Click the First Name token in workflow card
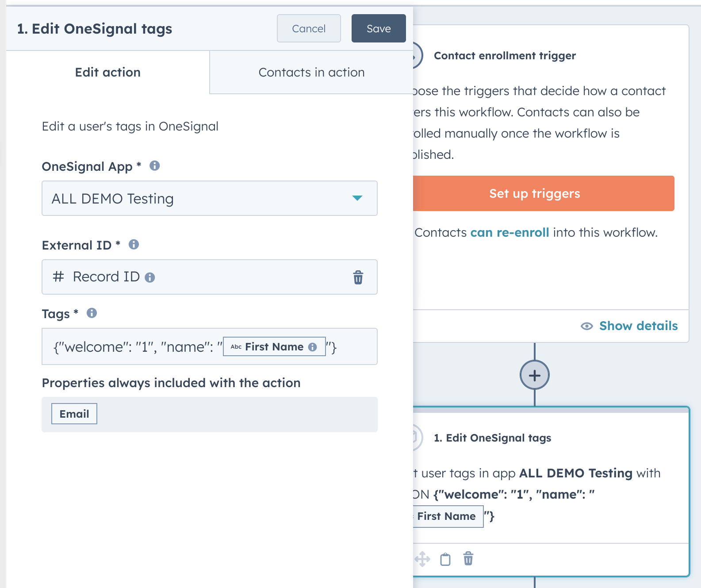 [x=448, y=516]
